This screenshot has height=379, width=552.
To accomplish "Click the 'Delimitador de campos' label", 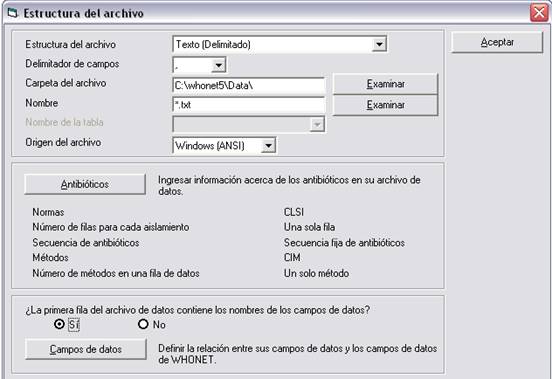I will (x=72, y=64).
